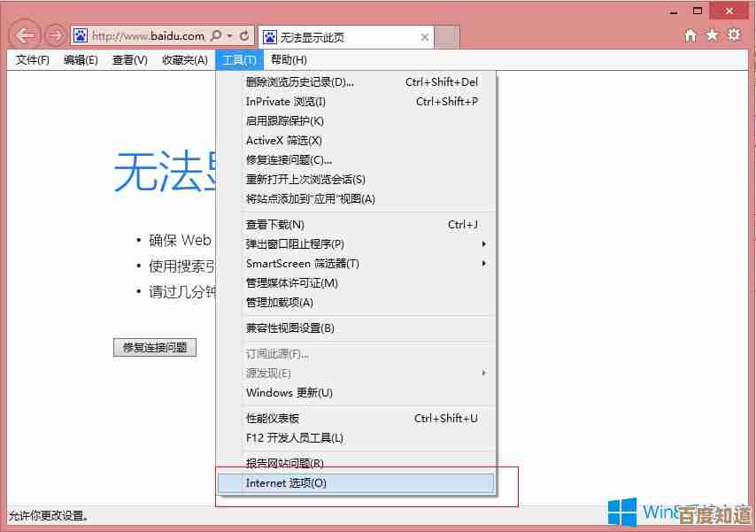
Task: Open the address bar dropdown arrow
Action: coord(230,36)
